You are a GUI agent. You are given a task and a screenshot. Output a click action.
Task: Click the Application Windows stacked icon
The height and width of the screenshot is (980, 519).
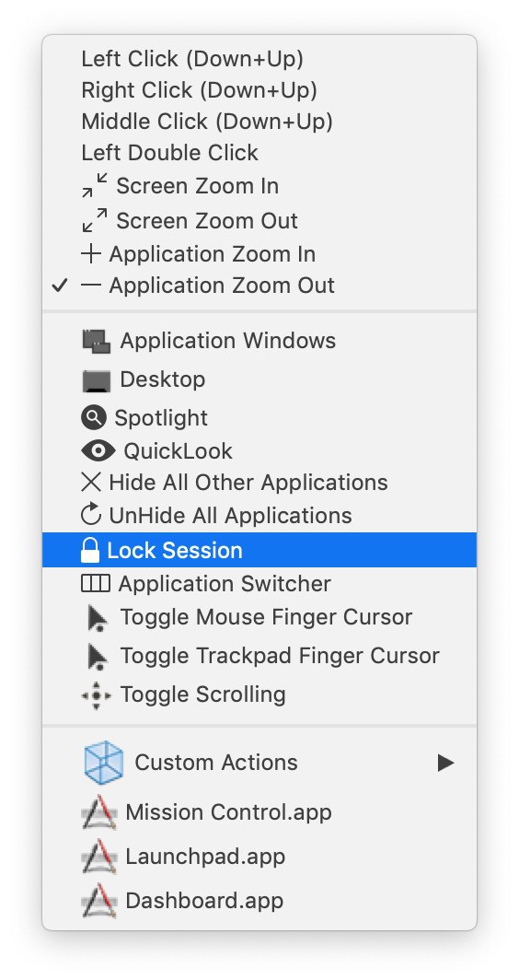(97, 341)
